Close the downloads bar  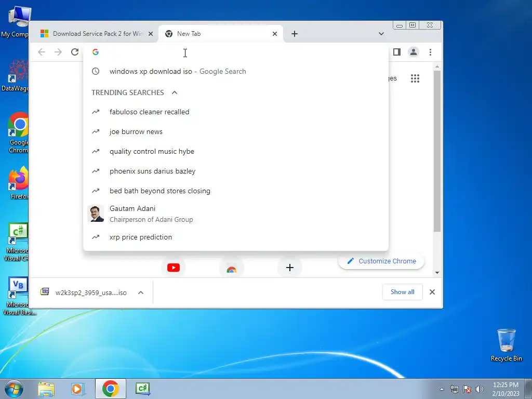pos(432,292)
